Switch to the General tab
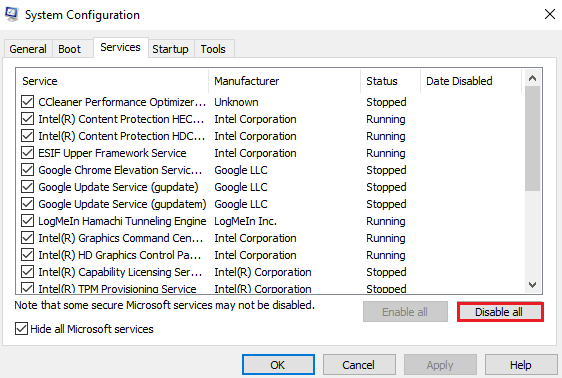The height and width of the screenshot is (378, 562). pos(28,49)
